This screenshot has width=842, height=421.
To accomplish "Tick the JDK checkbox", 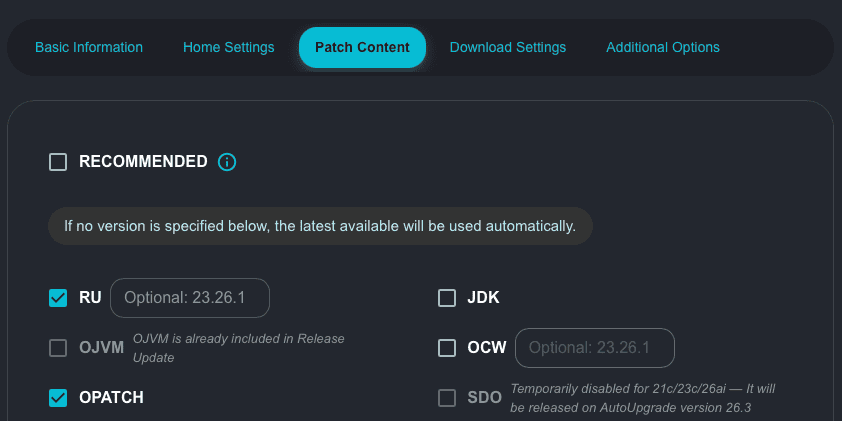I will [447, 297].
